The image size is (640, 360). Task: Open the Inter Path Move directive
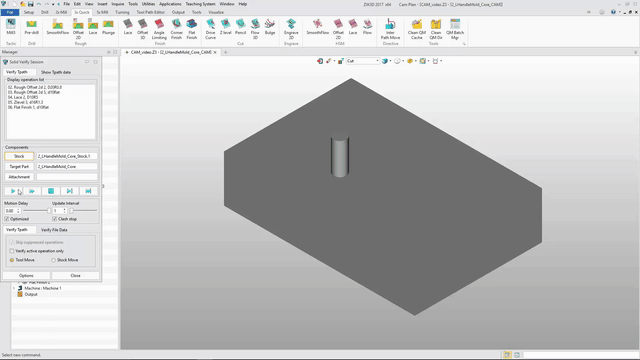[x=390, y=29]
